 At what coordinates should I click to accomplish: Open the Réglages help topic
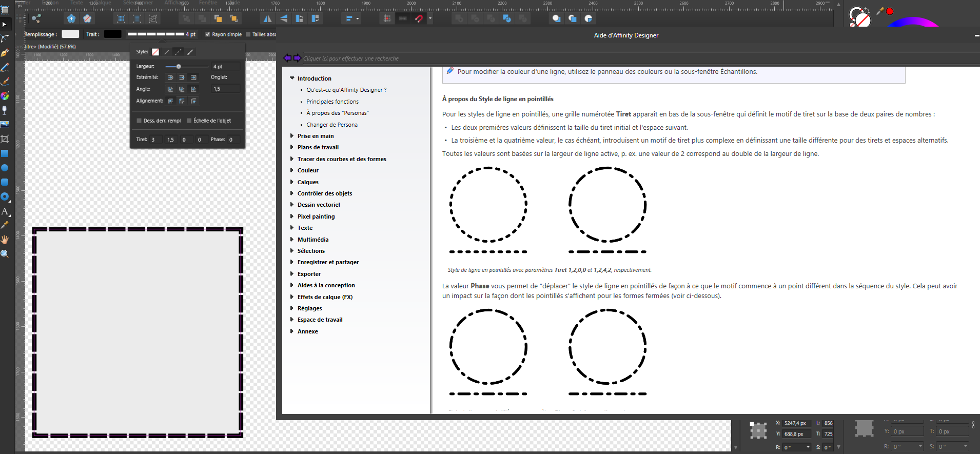(x=309, y=308)
